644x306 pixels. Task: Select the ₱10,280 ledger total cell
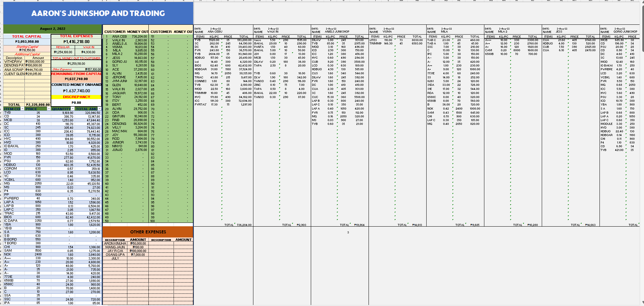tap(532, 225)
